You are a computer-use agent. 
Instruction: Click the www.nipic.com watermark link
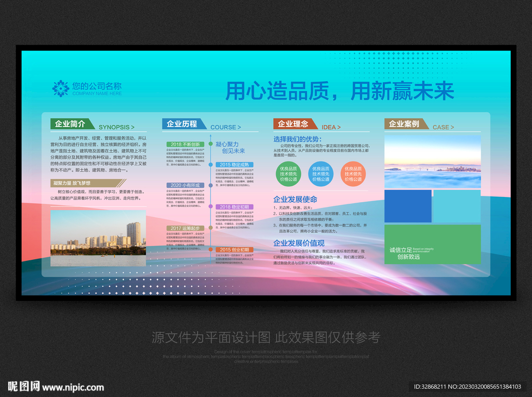click(73, 387)
